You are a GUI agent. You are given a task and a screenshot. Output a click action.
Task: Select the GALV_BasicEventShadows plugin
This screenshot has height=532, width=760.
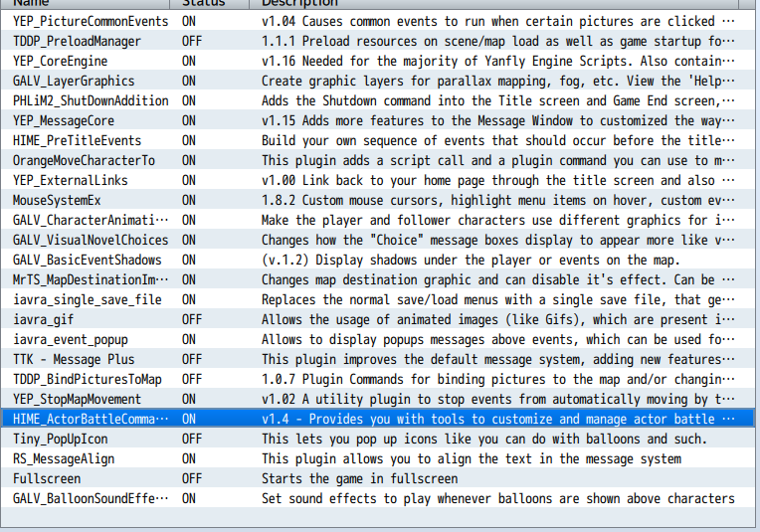click(88, 260)
